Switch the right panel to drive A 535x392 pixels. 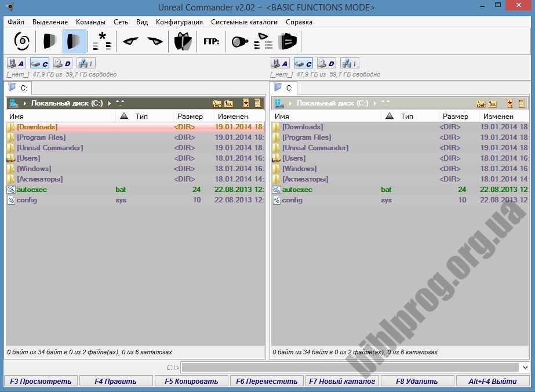point(280,63)
